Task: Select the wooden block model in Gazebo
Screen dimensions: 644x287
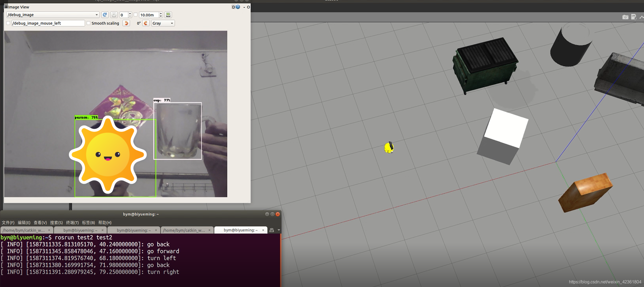Action: [x=585, y=192]
